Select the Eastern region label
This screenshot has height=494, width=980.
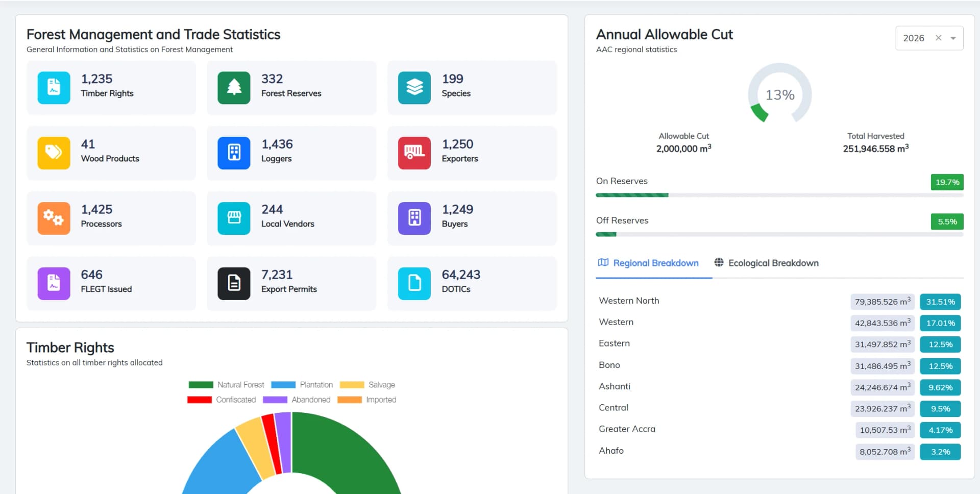(x=614, y=343)
